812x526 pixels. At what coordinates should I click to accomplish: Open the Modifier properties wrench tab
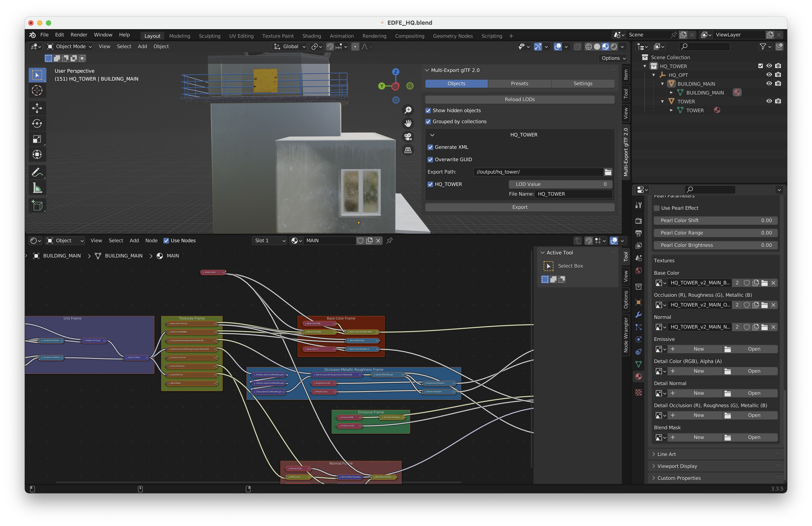click(x=638, y=314)
